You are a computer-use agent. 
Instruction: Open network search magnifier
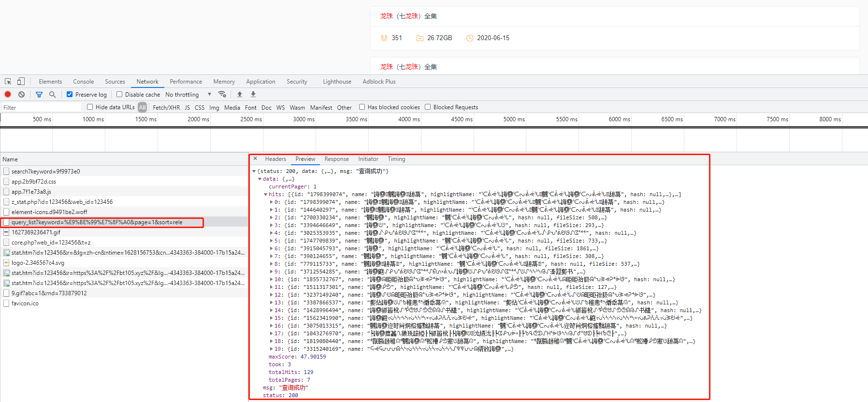[x=52, y=95]
